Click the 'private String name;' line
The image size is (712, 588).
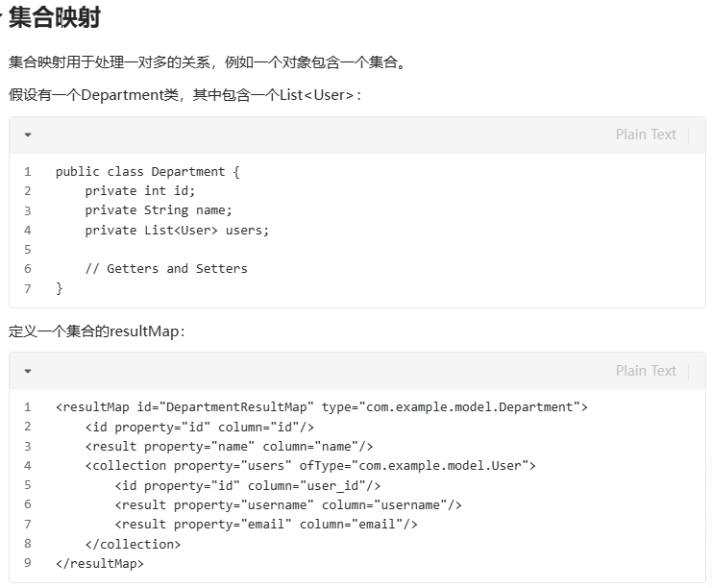pos(159,210)
